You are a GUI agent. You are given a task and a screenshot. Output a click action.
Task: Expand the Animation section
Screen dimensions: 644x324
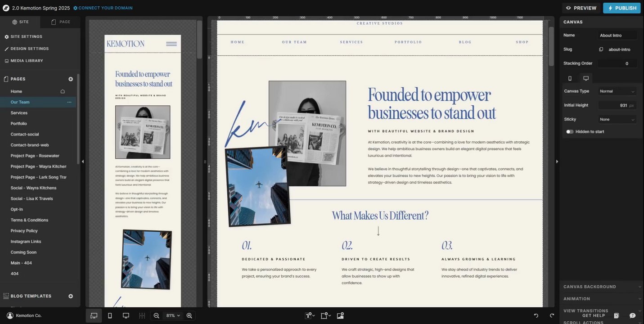point(602,299)
